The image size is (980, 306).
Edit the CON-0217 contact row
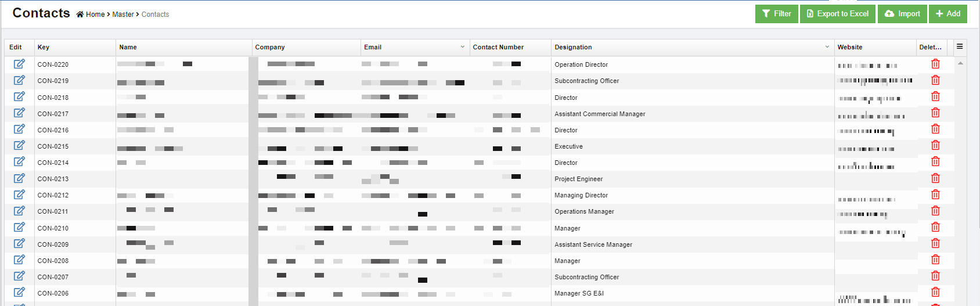point(19,113)
